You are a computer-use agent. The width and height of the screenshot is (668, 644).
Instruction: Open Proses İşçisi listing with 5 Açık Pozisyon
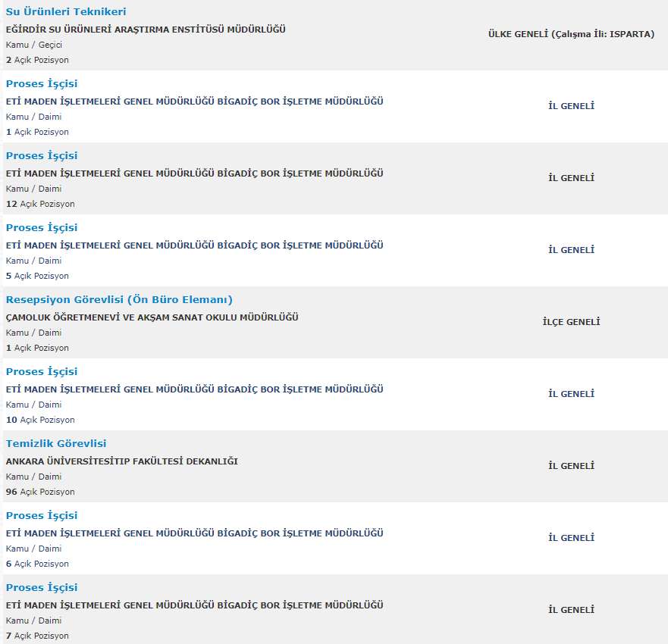pyautogui.click(x=42, y=227)
